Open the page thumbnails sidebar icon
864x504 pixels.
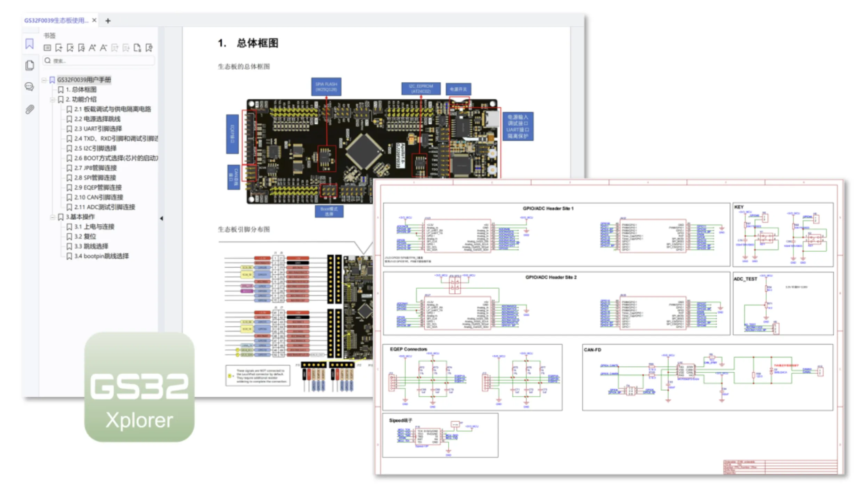(x=30, y=65)
